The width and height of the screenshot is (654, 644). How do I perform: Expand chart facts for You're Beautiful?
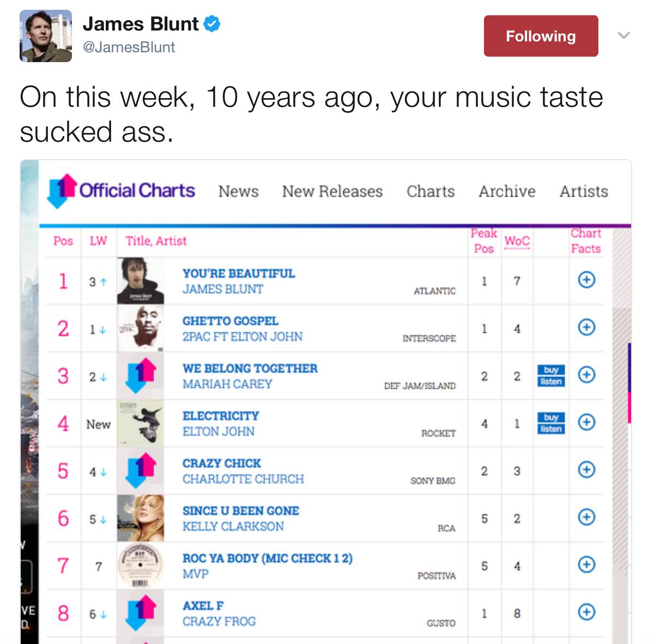(x=586, y=280)
